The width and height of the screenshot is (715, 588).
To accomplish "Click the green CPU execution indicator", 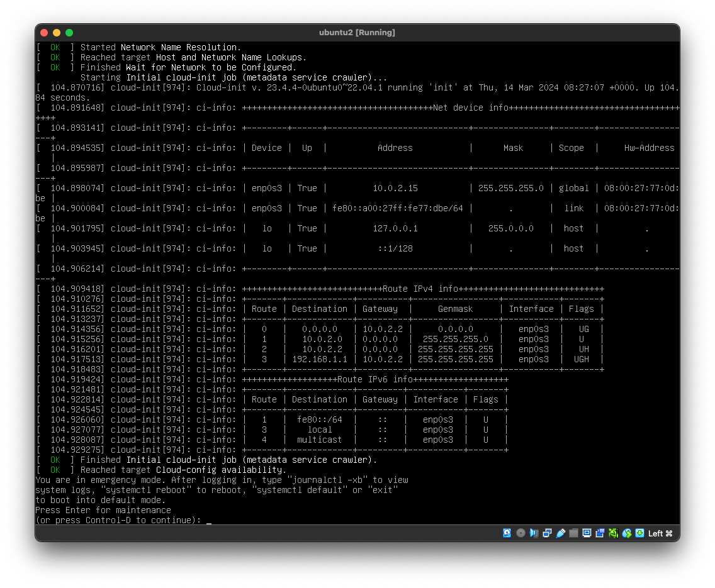I will (613, 533).
